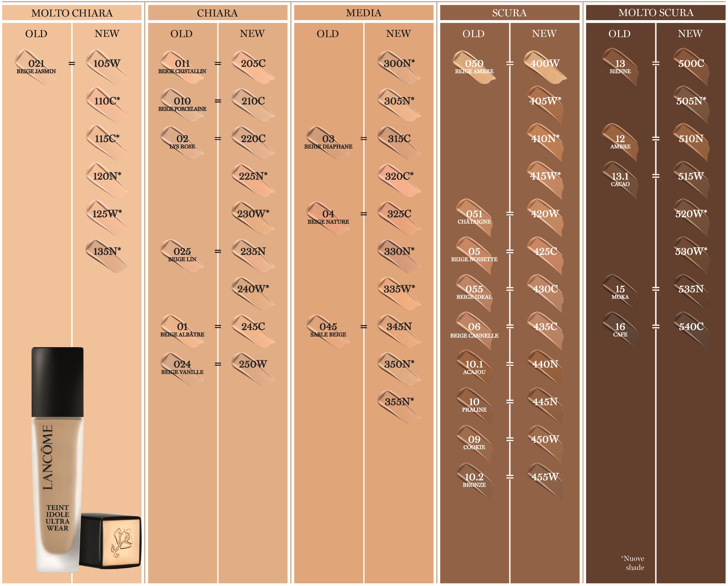Choose the 535N shade swatch

691,293
